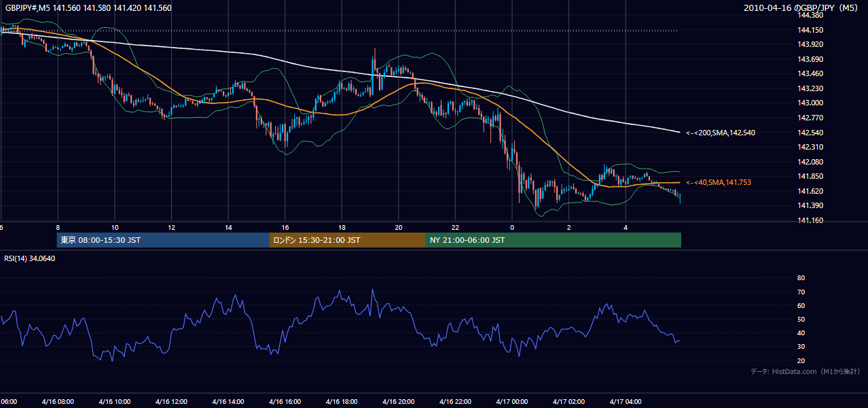
Task: Click hour label 18 under the price chart
Action: (342, 227)
